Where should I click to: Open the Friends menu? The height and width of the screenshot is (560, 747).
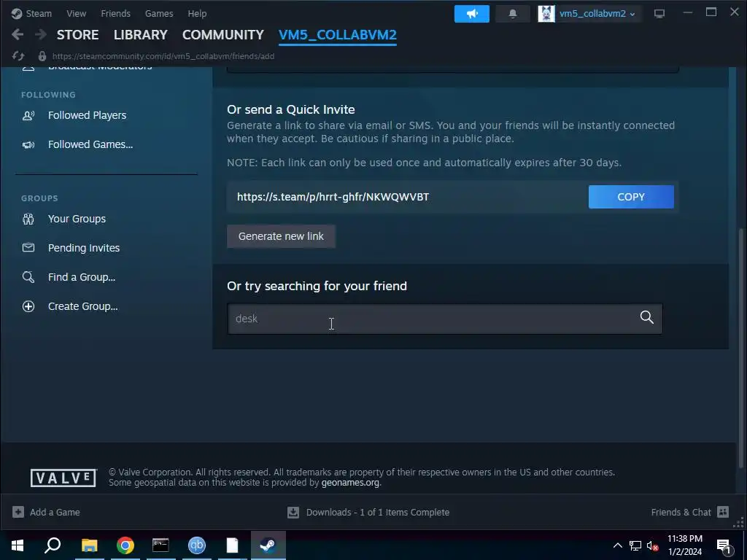click(x=116, y=13)
